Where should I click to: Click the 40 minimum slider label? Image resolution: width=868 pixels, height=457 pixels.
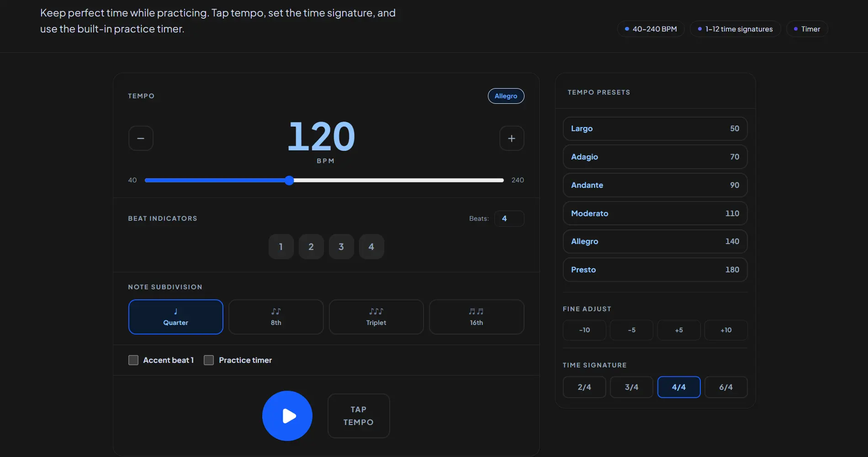[x=132, y=180]
